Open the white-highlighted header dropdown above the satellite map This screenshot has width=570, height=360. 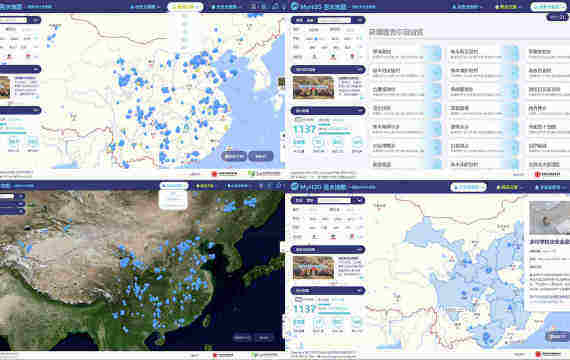coord(174,186)
